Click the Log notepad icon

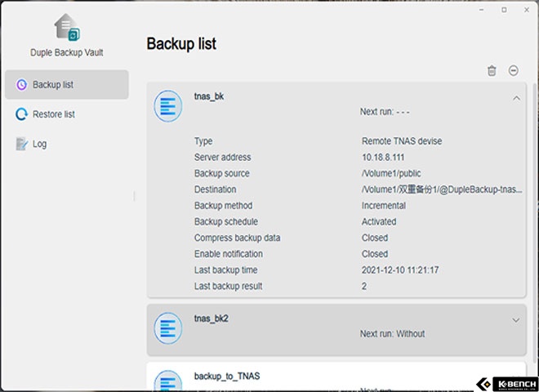pos(22,144)
